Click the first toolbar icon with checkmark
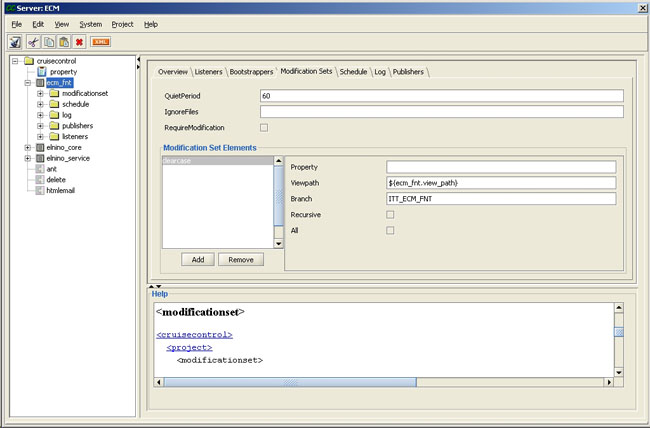This screenshot has height=428, width=650. point(15,42)
